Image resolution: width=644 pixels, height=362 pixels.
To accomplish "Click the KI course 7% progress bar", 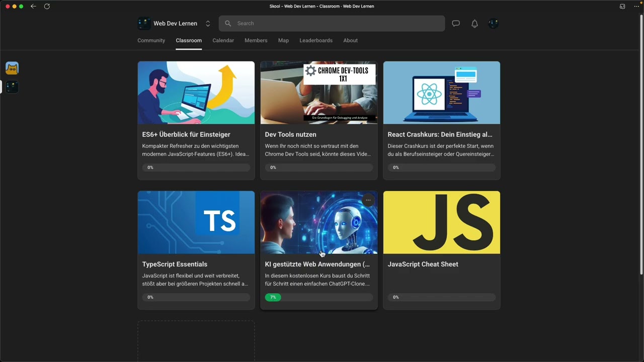I will (319, 297).
